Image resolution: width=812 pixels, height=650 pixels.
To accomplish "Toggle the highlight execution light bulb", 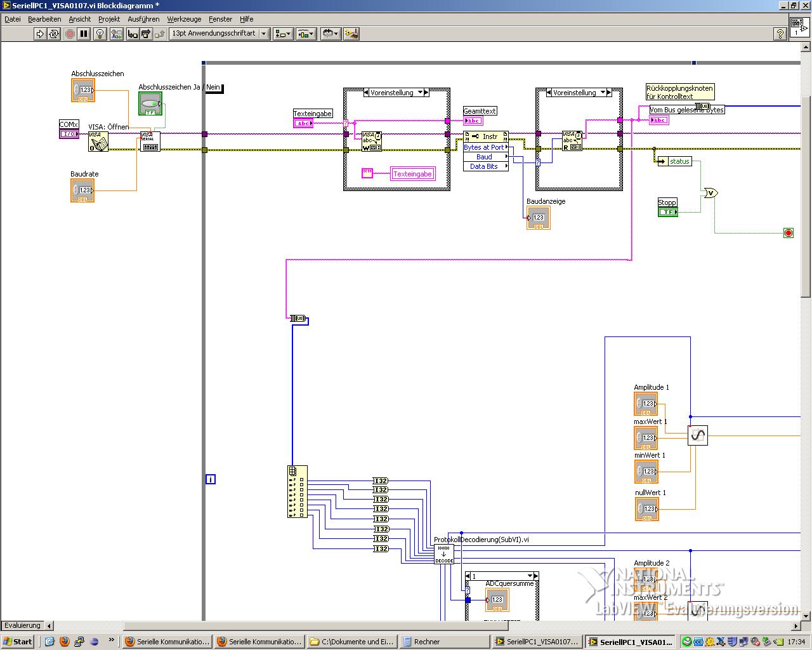I will point(100,34).
